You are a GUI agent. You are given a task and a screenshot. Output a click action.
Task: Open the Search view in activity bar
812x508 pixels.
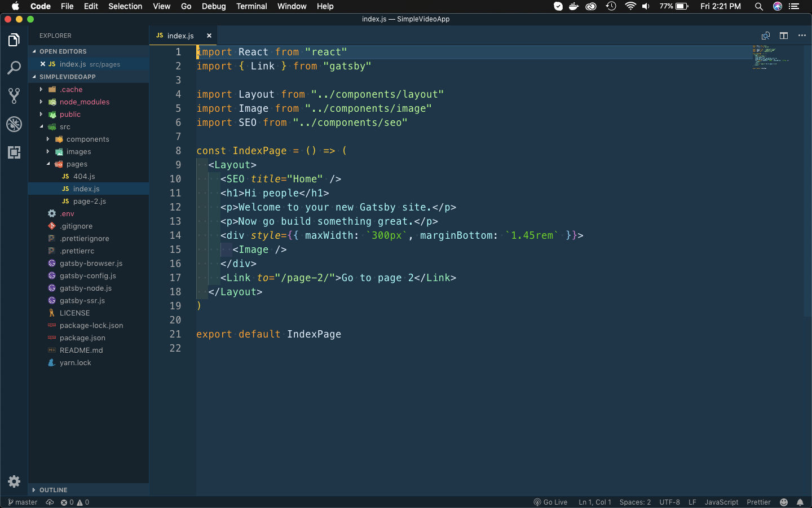pos(14,68)
